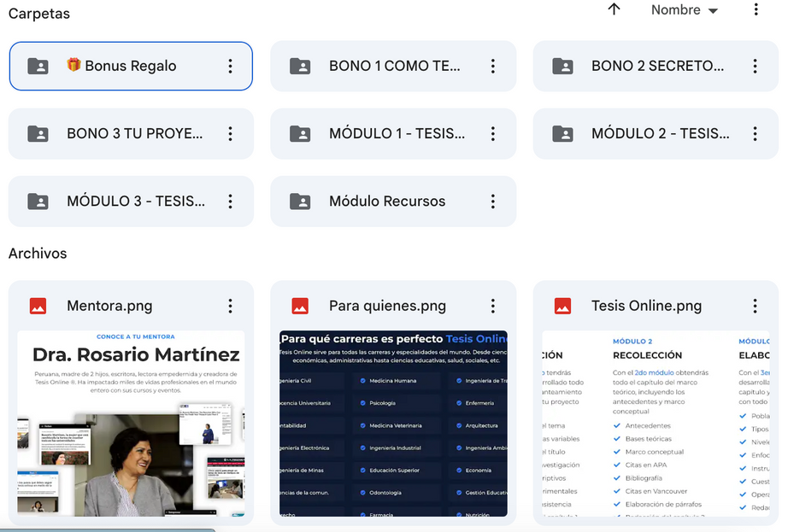Open the Nombre sort dropdown

tap(684, 10)
